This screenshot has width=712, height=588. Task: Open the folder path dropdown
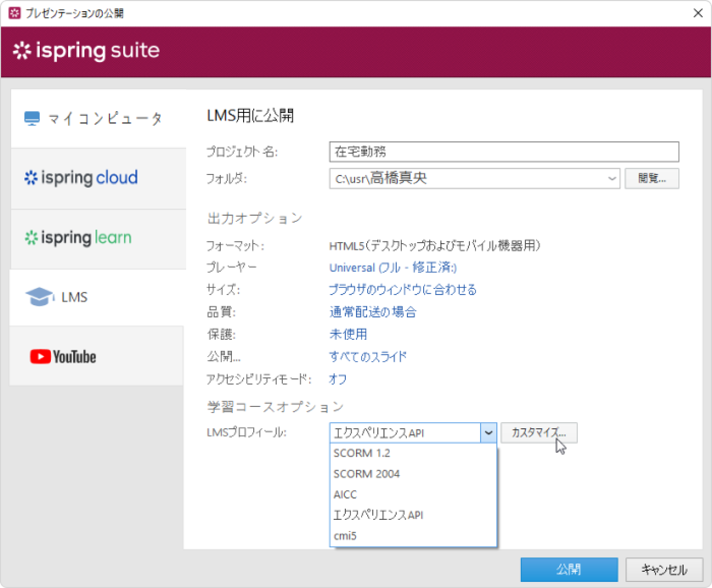[612, 179]
